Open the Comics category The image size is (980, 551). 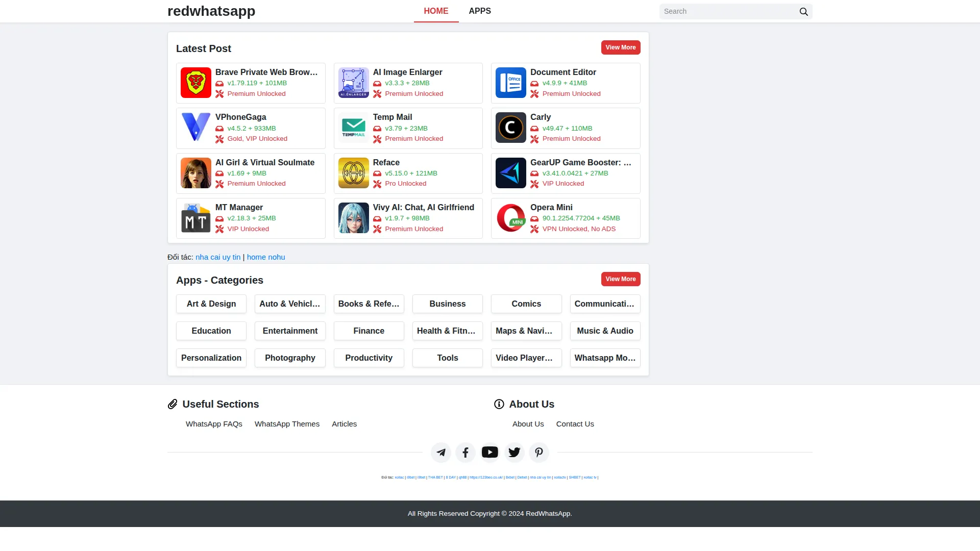pyautogui.click(x=526, y=304)
